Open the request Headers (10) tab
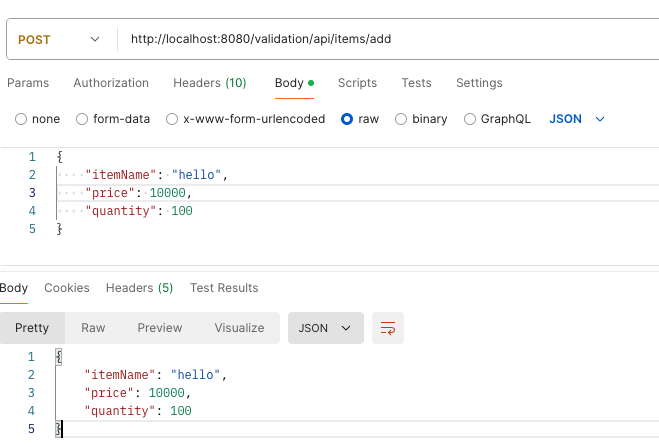This screenshot has height=447, width=659. coord(210,83)
